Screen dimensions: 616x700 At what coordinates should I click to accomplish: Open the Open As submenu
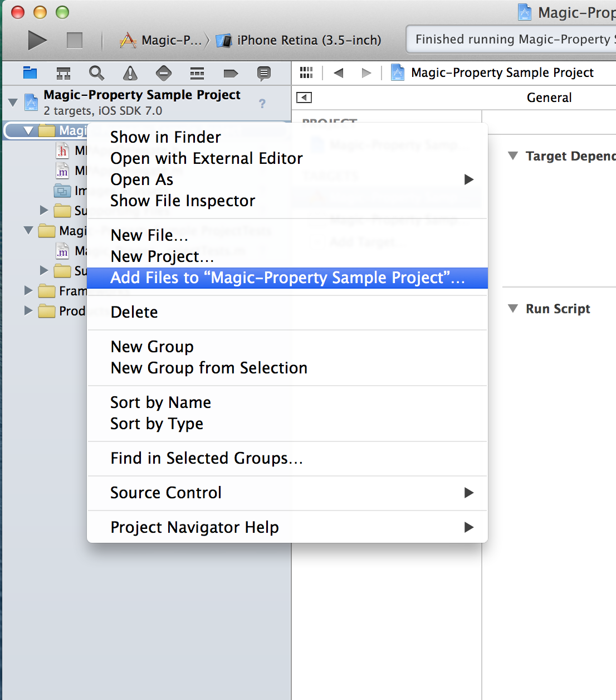click(287, 179)
